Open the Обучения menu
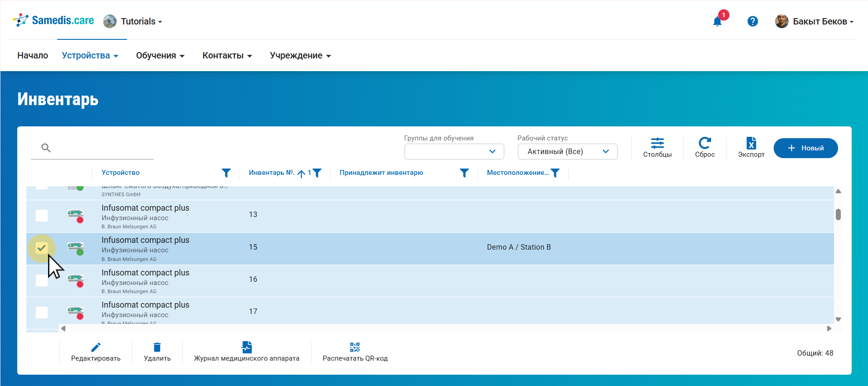868x386 pixels. [x=160, y=55]
